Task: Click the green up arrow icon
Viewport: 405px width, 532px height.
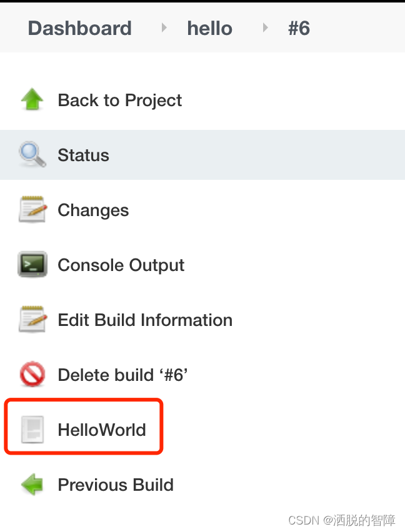Action: coord(32,99)
